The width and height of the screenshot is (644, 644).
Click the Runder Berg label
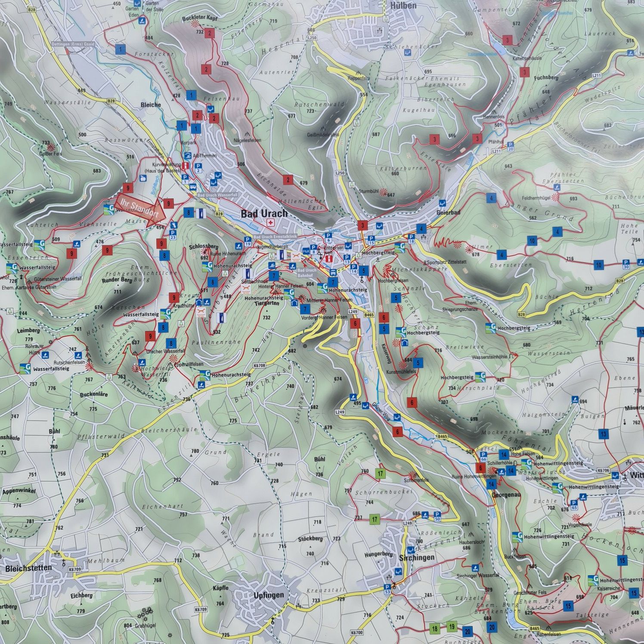[x=117, y=280]
